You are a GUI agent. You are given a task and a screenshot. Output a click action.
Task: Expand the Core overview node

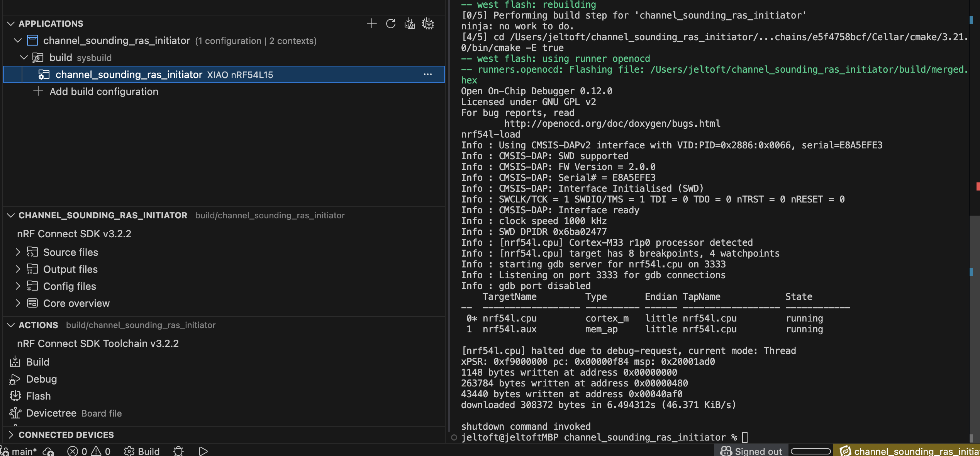click(x=18, y=303)
